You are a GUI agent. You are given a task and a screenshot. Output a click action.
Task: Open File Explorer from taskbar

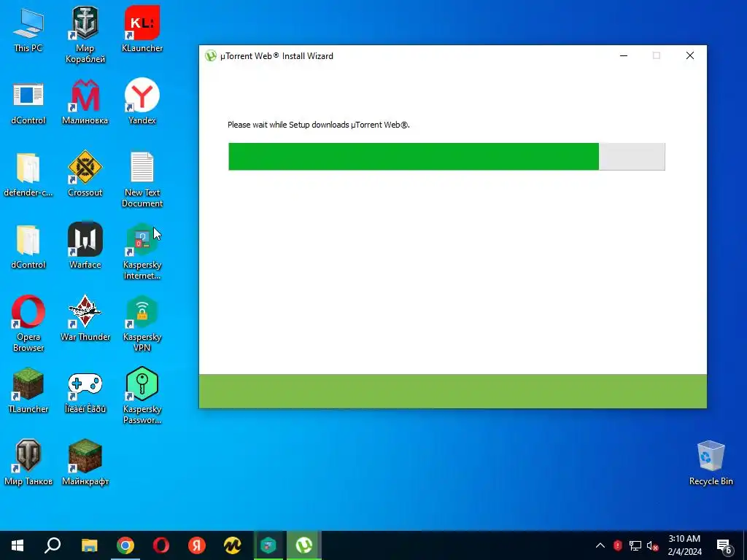point(89,545)
